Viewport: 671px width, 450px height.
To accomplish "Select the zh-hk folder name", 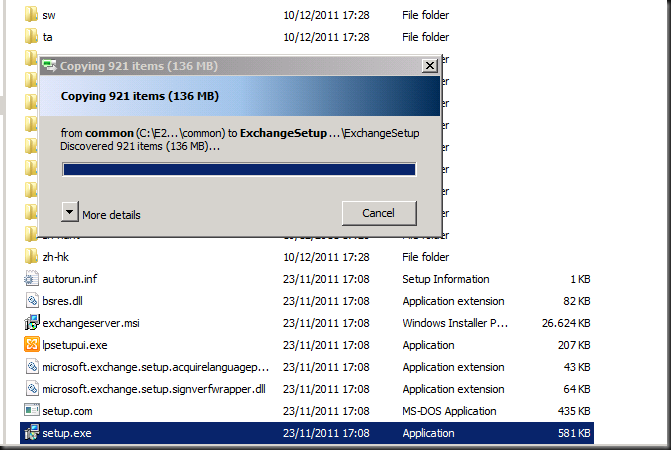I will click(x=56, y=257).
